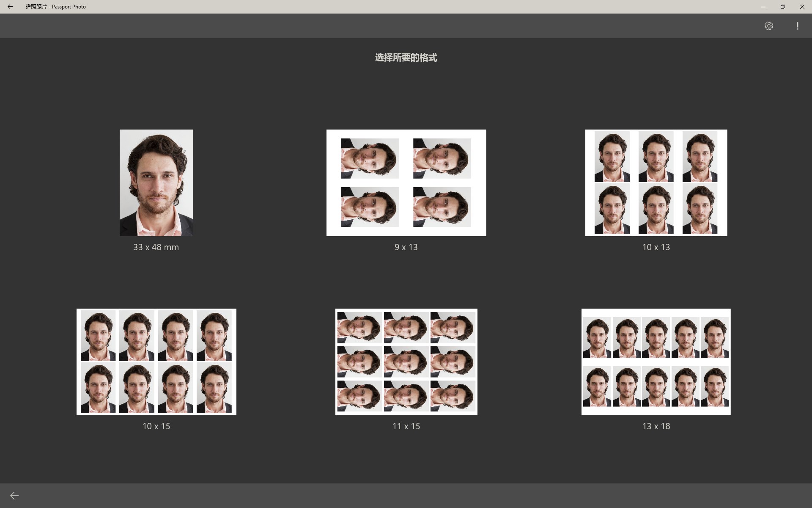Image resolution: width=812 pixels, height=508 pixels.
Task: Click the Passport Photo title text
Action: (55, 7)
